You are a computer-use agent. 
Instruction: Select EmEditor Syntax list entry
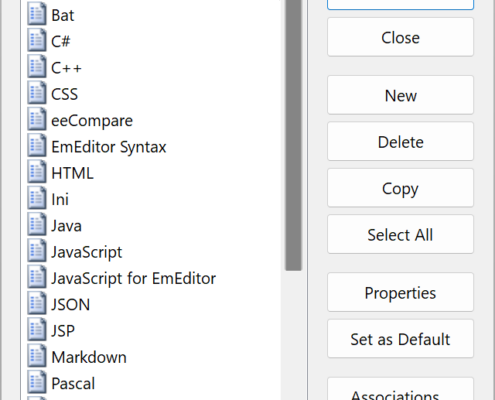tap(109, 147)
